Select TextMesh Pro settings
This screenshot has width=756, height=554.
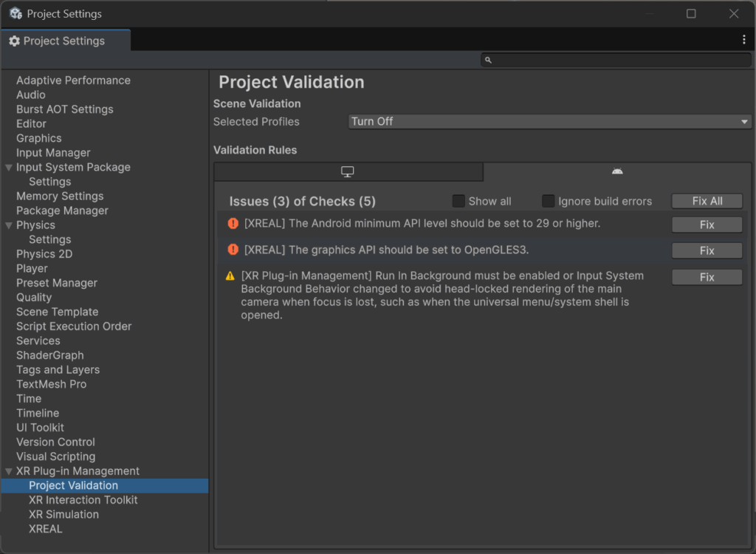point(52,385)
